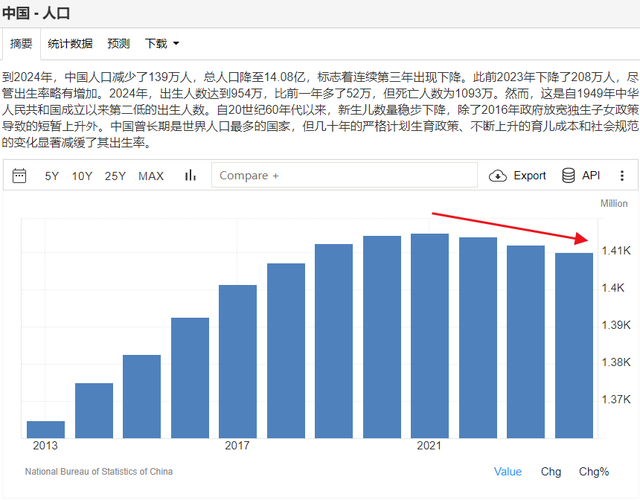640x500 pixels.
Task: Switch to the 摘要 tab
Action: click(x=21, y=44)
